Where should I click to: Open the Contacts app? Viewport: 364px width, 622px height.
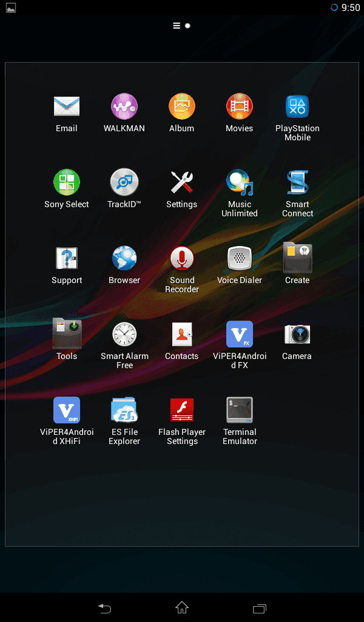182,335
